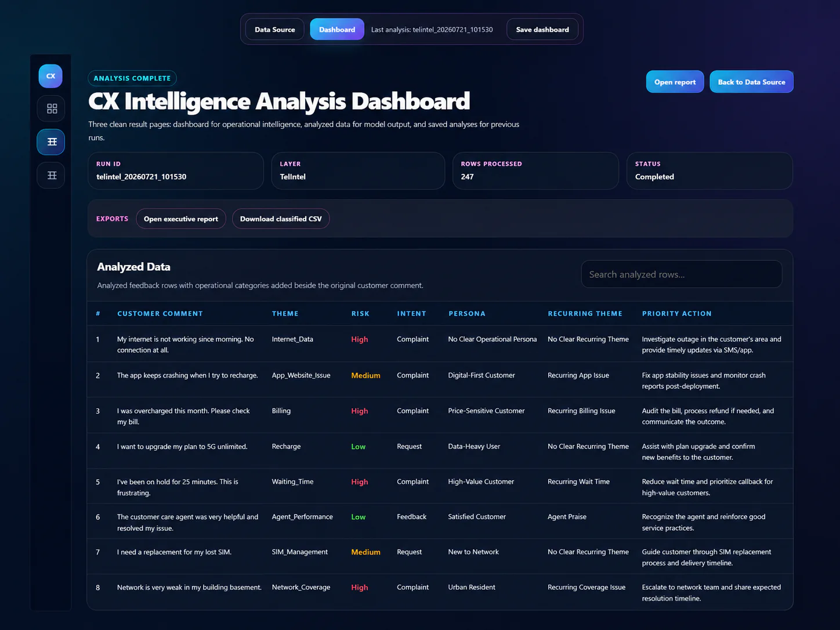
Task: Click the CX logo icon in sidebar
Action: click(x=50, y=76)
